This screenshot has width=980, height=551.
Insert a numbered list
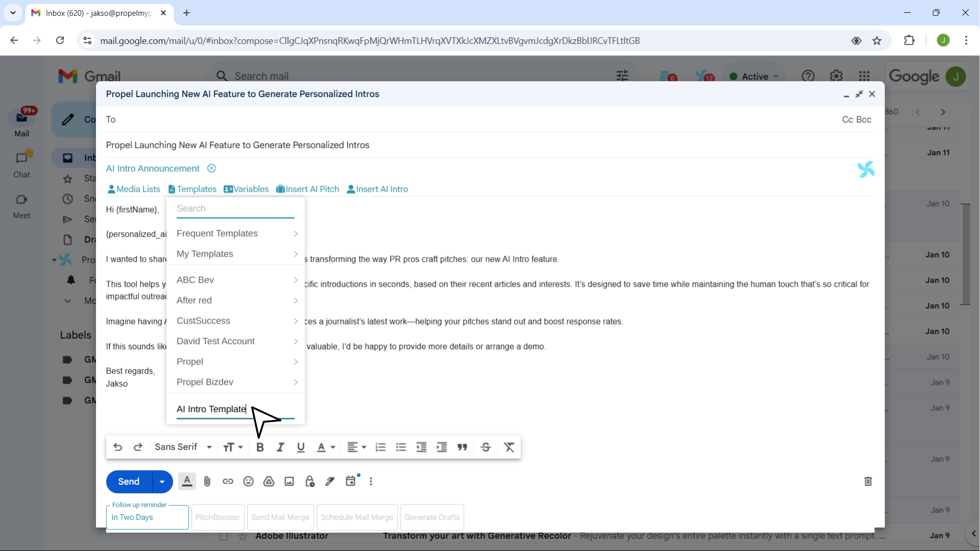tap(381, 447)
